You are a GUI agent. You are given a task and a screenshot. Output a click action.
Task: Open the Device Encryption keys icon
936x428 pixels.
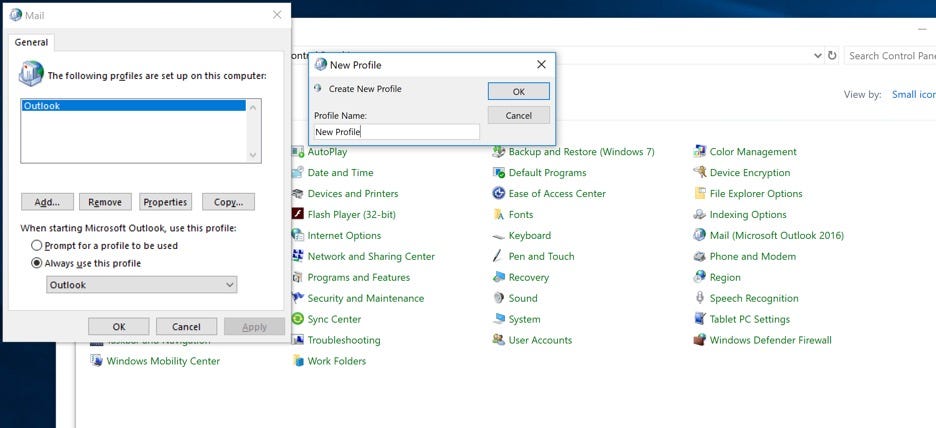700,173
